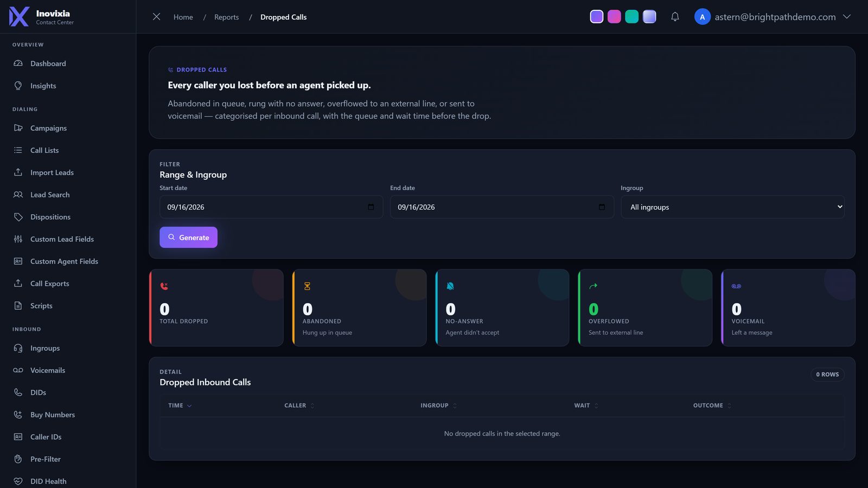Click the Ingroups headset icon

(18, 348)
